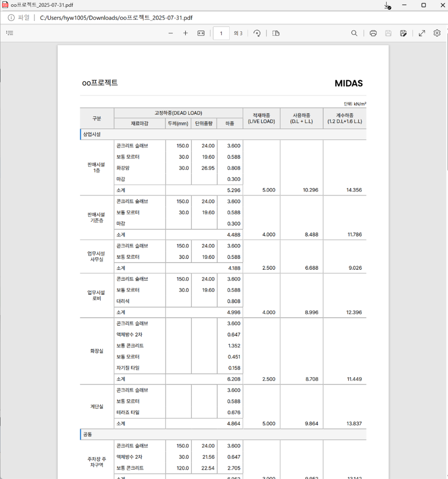Image resolution: width=448 pixels, height=479 pixels.
Task: View document information via the info icon
Action: pyautogui.click(x=11, y=17)
